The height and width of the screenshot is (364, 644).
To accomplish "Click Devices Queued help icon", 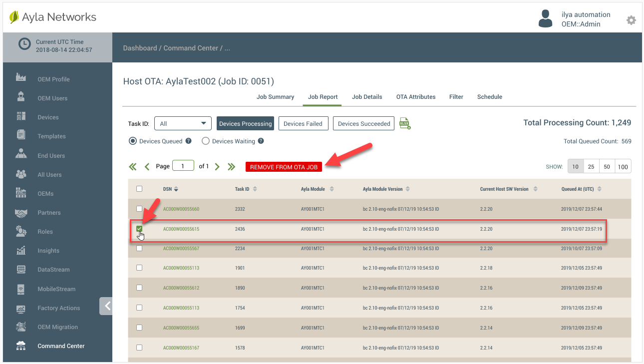I will pos(189,141).
